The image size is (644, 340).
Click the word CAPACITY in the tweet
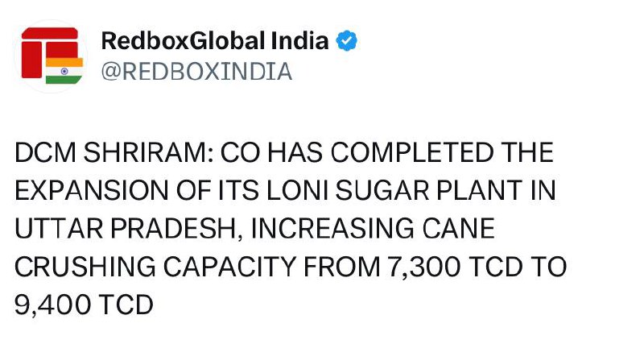(229, 267)
